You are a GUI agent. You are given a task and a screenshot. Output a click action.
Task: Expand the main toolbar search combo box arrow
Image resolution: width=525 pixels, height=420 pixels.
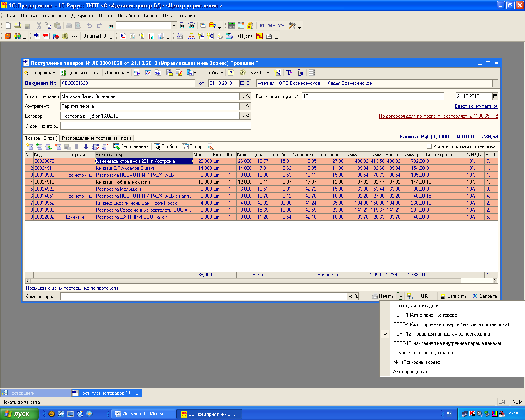coord(174,25)
